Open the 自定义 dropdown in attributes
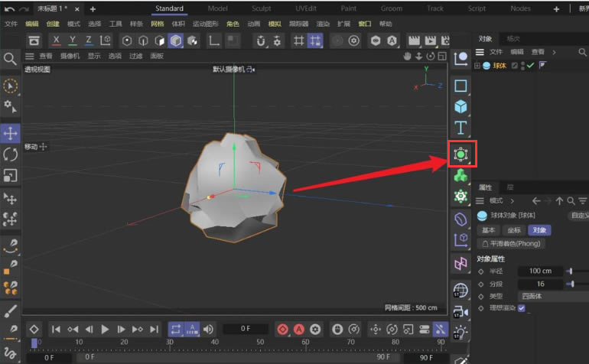 point(578,216)
